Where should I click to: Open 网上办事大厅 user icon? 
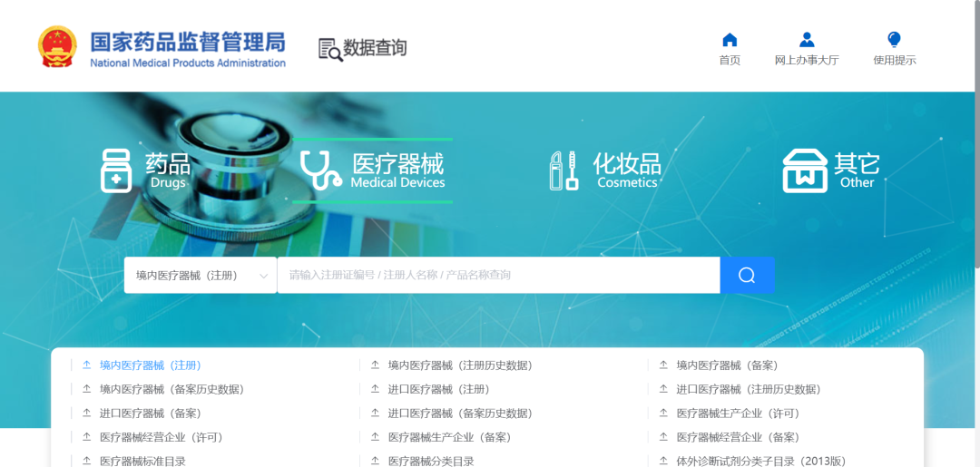click(806, 40)
